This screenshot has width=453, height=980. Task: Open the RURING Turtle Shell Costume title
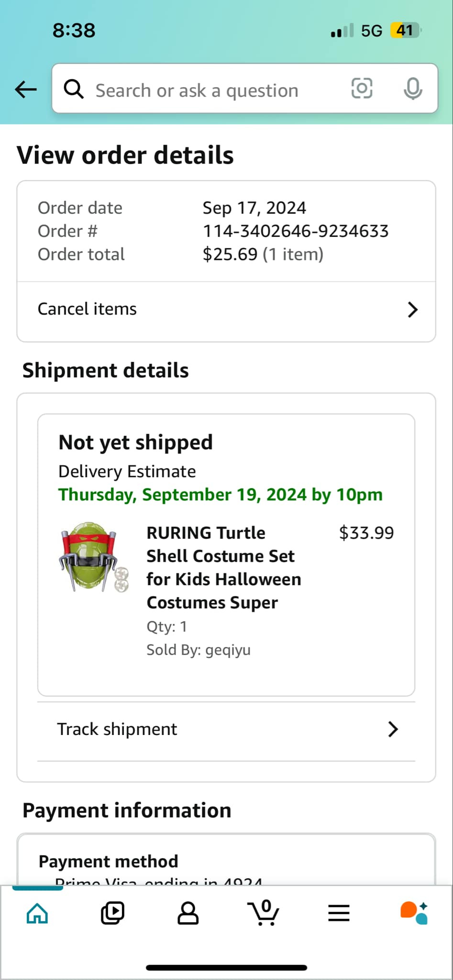coord(223,568)
